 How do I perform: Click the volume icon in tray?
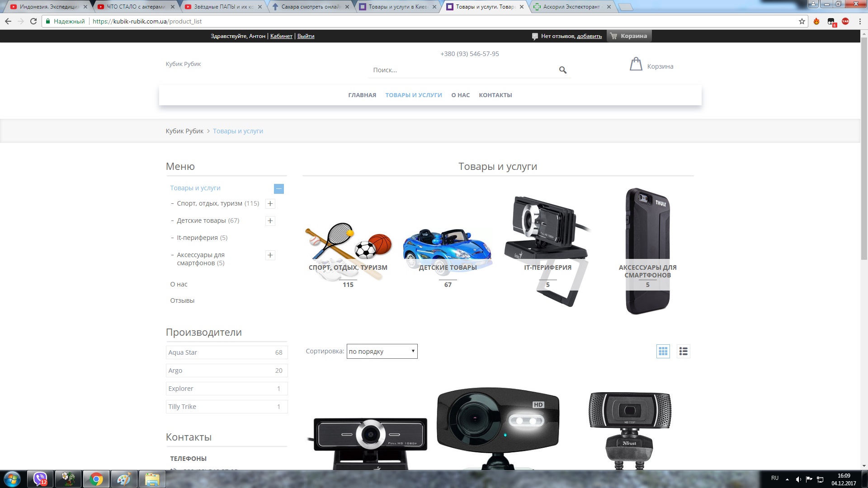click(x=798, y=479)
